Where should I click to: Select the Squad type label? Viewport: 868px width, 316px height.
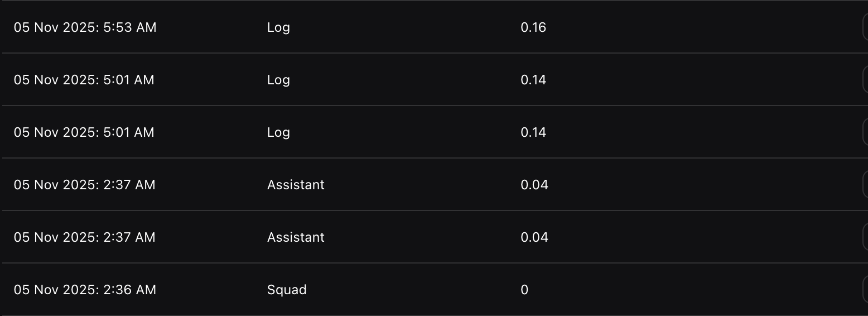[287, 290]
